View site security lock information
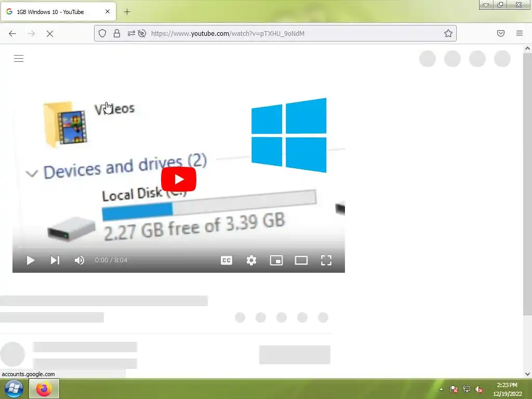The width and height of the screenshot is (532, 399). pos(117,33)
